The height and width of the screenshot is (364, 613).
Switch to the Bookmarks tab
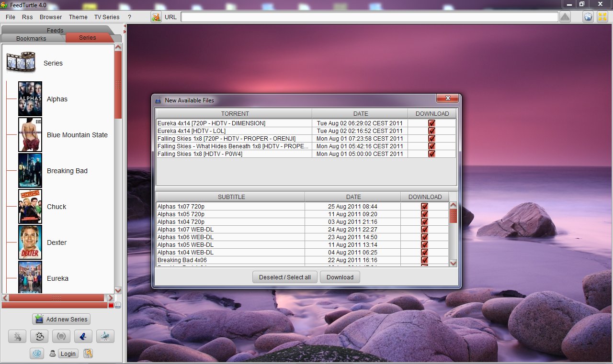[x=31, y=38]
